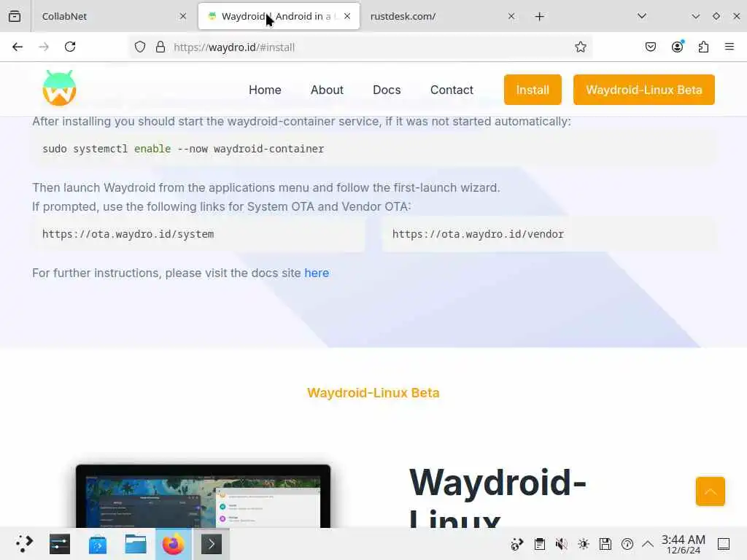The image size is (747, 560).
Task: Open the About nav link
Action: (x=327, y=90)
